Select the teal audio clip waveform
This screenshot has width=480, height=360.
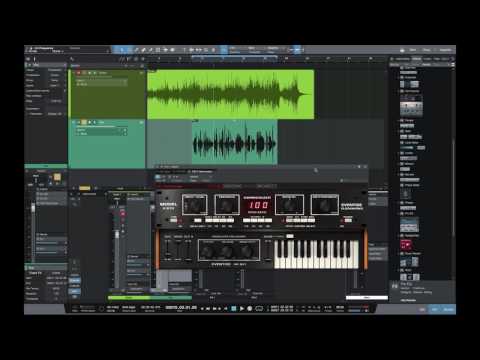click(x=235, y=143)
